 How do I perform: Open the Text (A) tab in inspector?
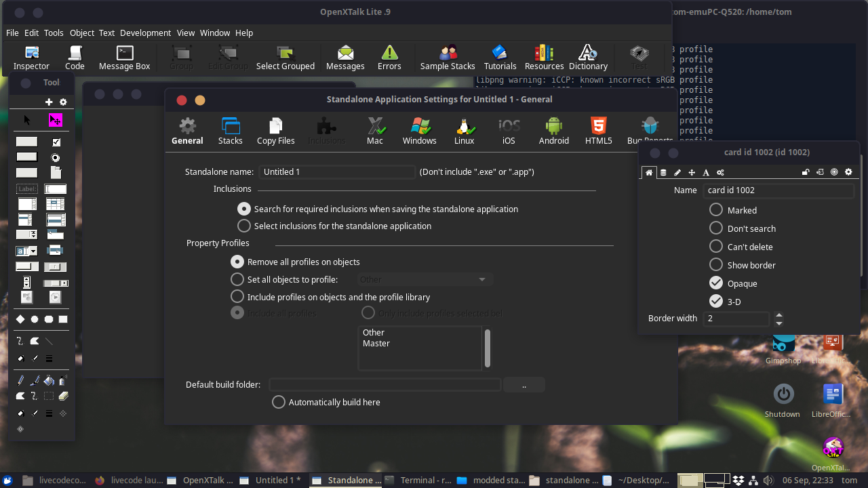(706, 172)
